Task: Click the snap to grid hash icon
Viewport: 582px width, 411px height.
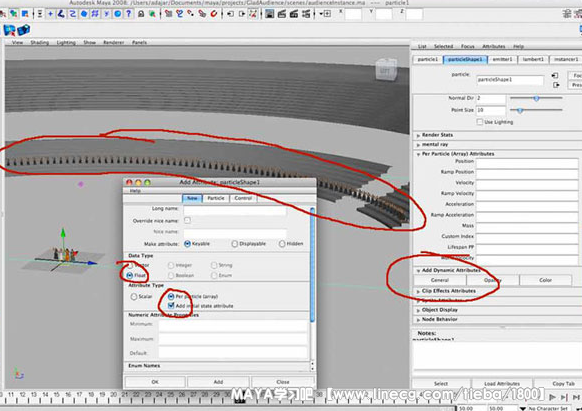Action: (x=95, y=14)
